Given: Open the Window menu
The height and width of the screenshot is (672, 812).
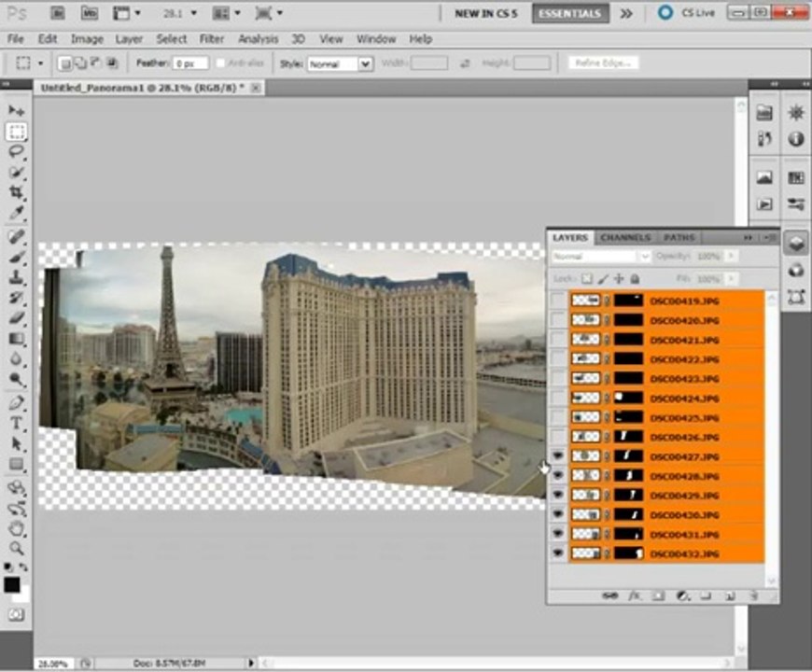Looking at the screenshot, I should [376, 39].
